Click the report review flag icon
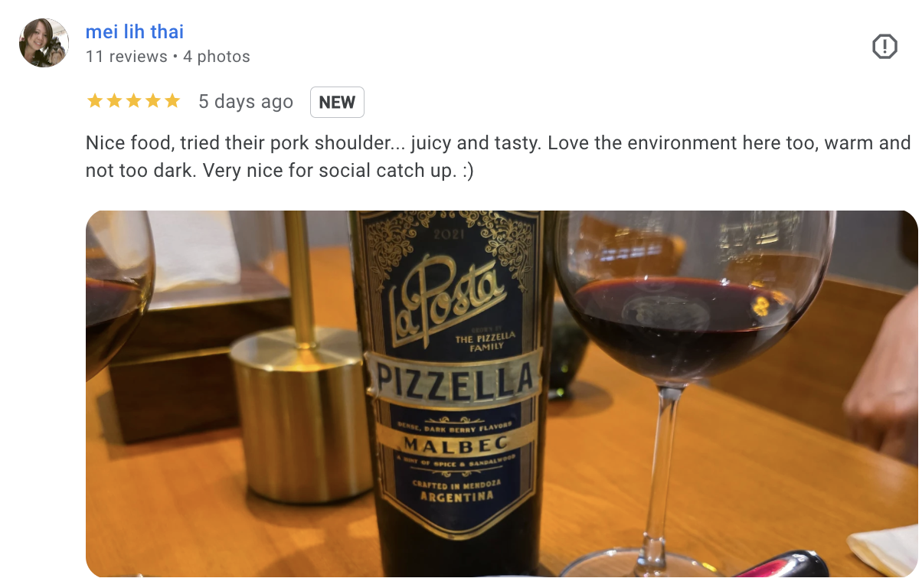The height and width of the screenshot is (588, 922). click(884, 47)
